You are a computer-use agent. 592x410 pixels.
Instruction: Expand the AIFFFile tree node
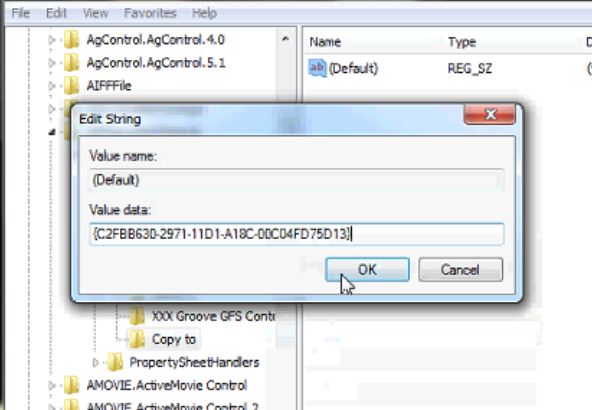pos(52,86)
